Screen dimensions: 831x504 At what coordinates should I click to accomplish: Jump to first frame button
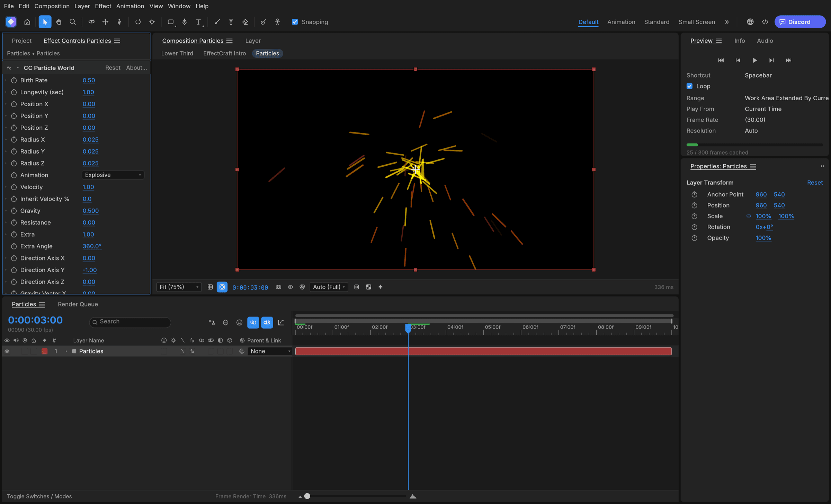coord(721,60)
